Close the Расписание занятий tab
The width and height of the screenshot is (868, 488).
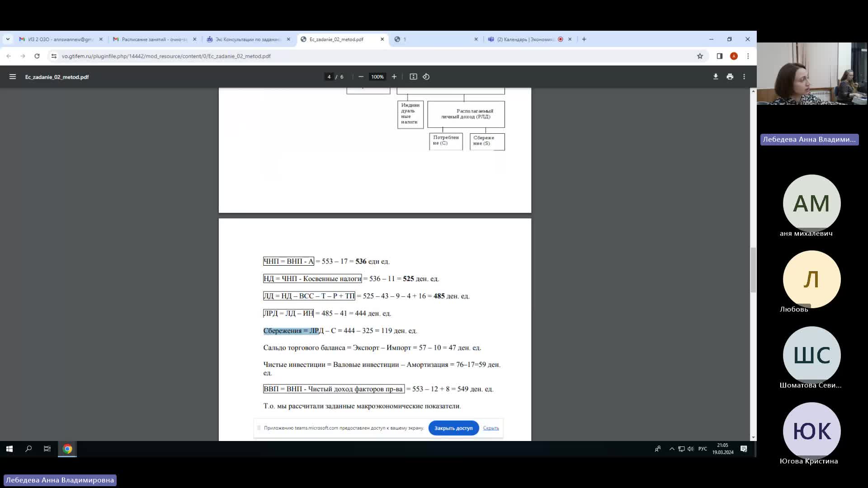point(195,39)
